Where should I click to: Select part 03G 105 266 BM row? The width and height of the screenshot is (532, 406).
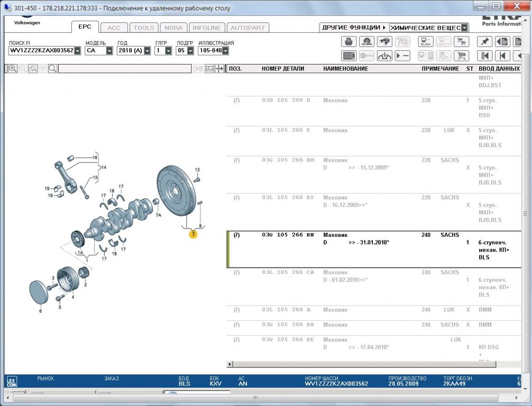tap(373, 174)
